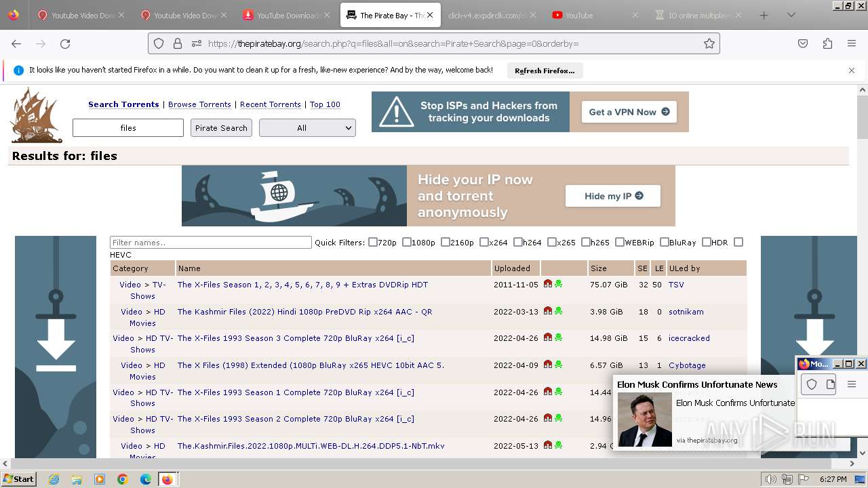The width and height of the screenshot is (868, 488).
Task: Click magnet icon for X-Files Season 3 row
Action: click(x=548, y=338)
